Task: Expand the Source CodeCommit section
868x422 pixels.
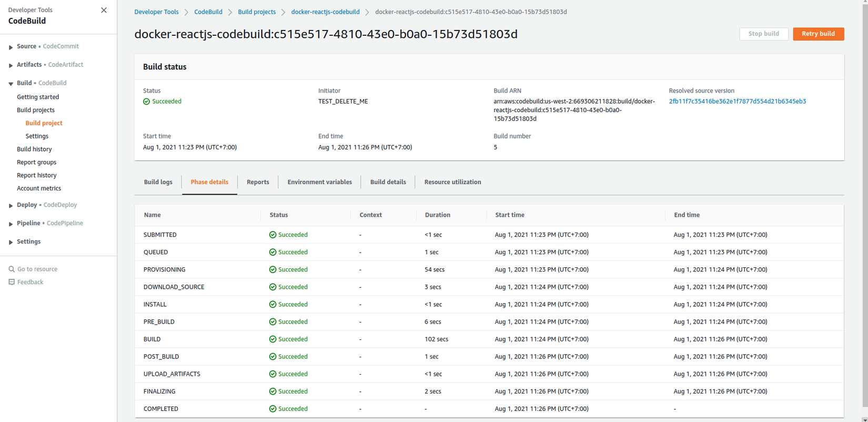Action: 11,47
